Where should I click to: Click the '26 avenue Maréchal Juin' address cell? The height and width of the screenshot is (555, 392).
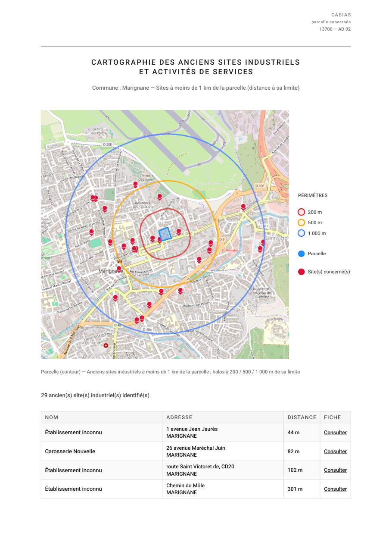click(x=223, y=452)
